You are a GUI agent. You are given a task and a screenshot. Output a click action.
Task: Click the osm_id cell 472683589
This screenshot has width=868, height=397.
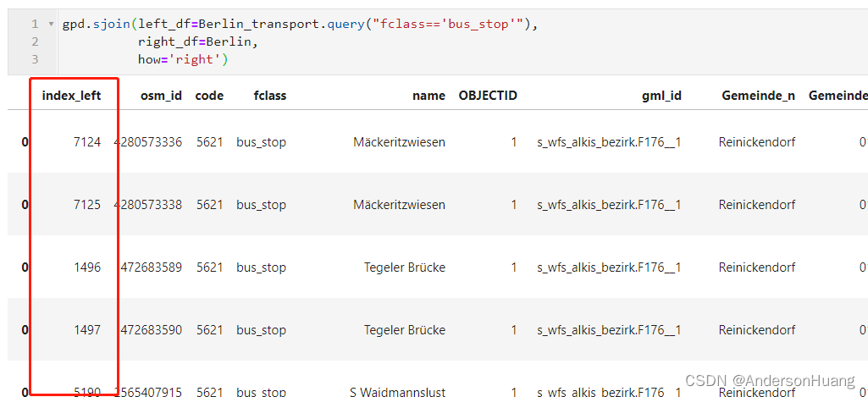[x=151, y=267]
